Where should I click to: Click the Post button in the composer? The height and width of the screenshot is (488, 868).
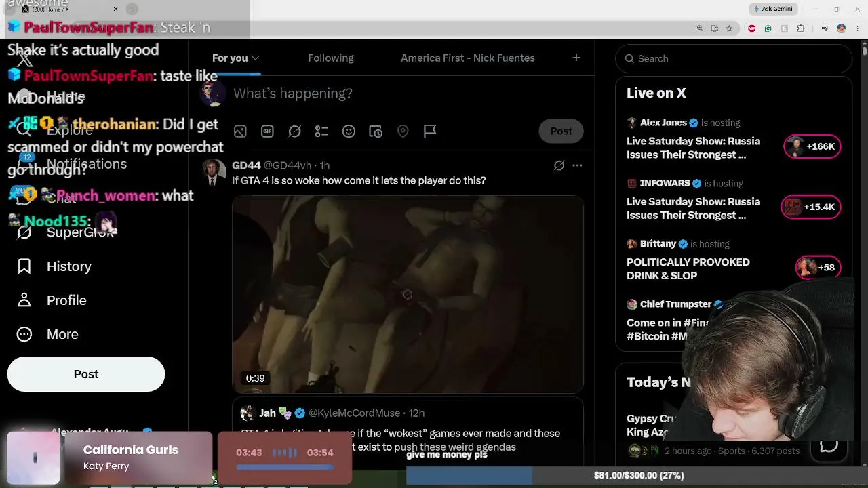click(561, 131)
